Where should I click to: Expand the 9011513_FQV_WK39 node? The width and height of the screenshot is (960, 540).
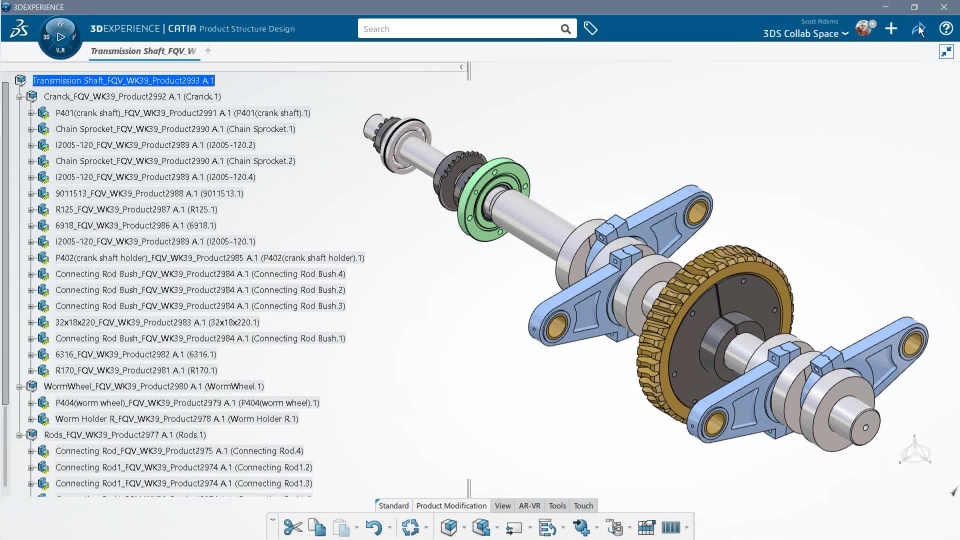click(31, 193)
